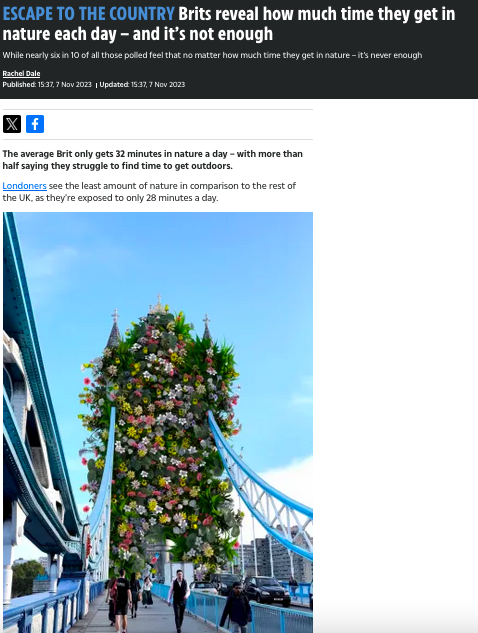This screenshot has height=633, width=478.
Task: Click the Updated 15:37, 7 Nov 2023 timestamp
Action: point(142,84)
